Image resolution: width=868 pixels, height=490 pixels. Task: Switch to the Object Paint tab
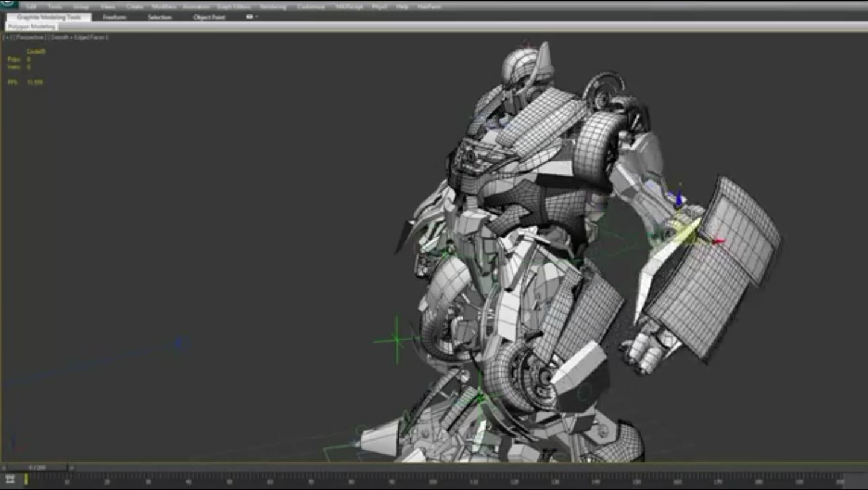click(209, 17)
